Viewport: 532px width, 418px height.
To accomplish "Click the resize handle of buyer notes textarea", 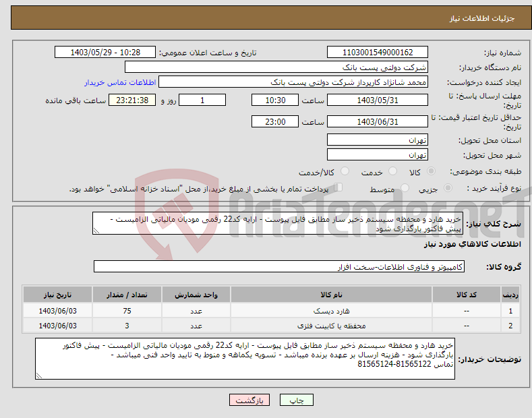I will click(x=39, y=376).
